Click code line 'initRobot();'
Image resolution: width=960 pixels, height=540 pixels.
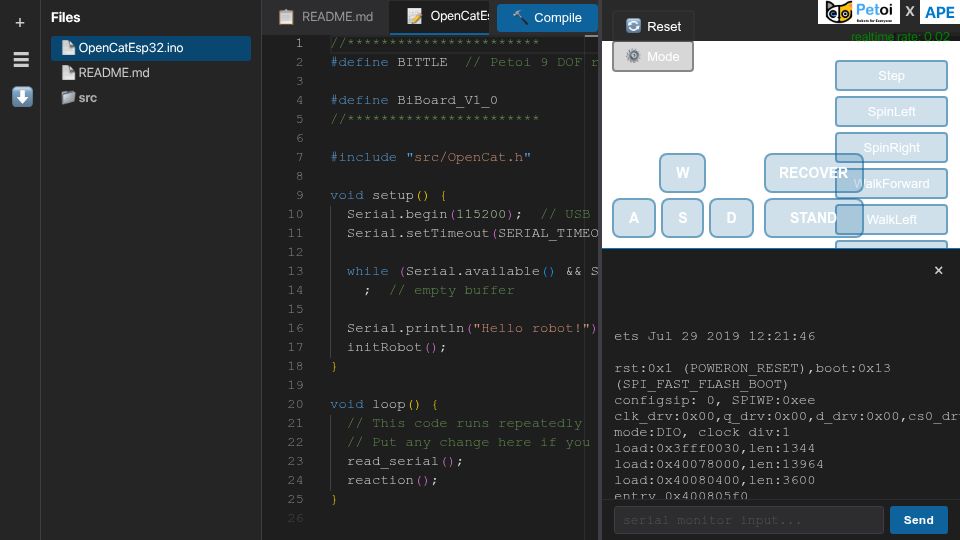point(396,347)
